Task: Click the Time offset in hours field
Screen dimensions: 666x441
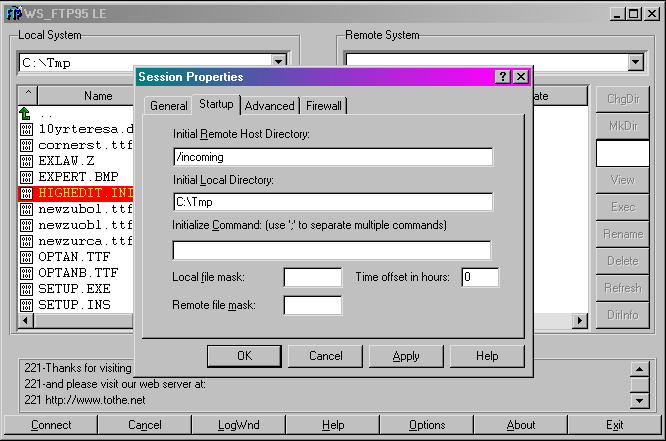Action: [480, 277]
